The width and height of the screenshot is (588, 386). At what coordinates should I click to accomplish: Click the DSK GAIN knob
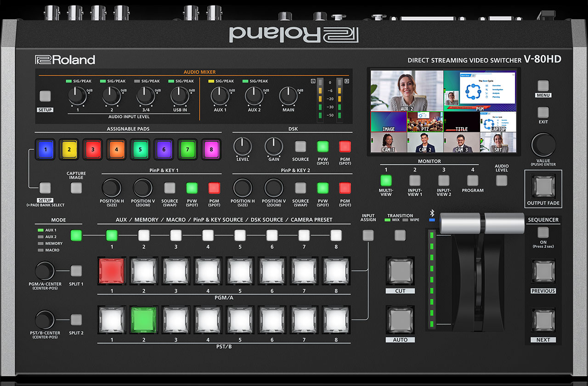tap(274, 146)
